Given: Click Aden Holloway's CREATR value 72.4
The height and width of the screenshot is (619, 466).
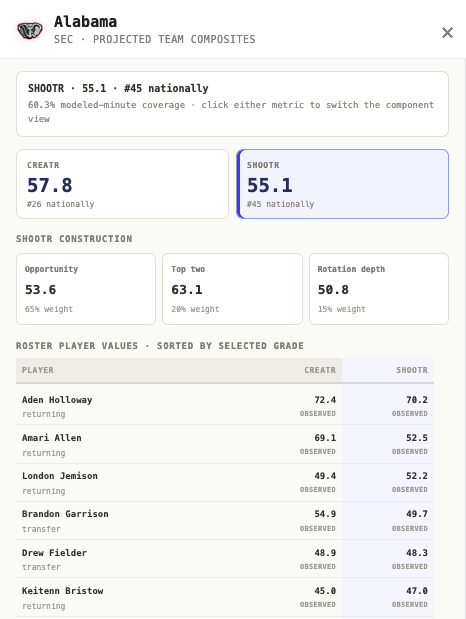Looking at the screenshot, I should point(325,400).
